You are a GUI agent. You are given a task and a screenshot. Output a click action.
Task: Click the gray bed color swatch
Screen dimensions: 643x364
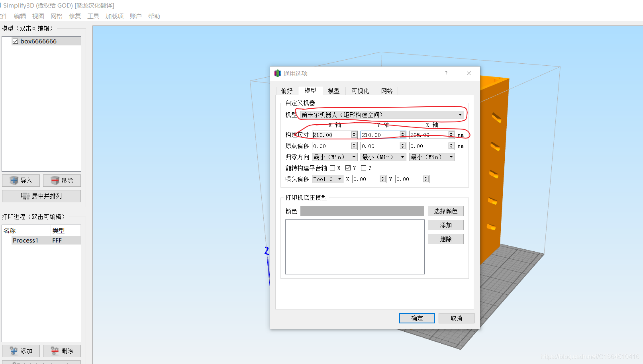tap(362, 211)
